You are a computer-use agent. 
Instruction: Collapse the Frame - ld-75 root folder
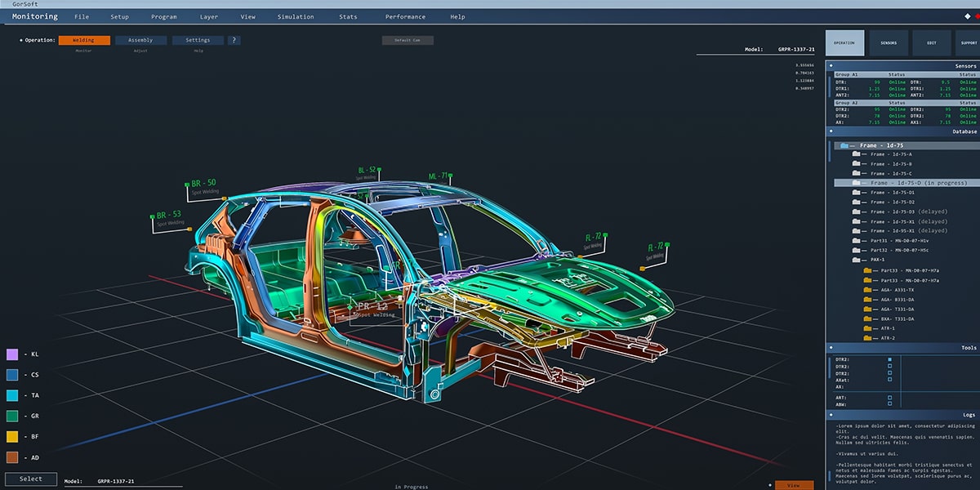pos(844,145)
